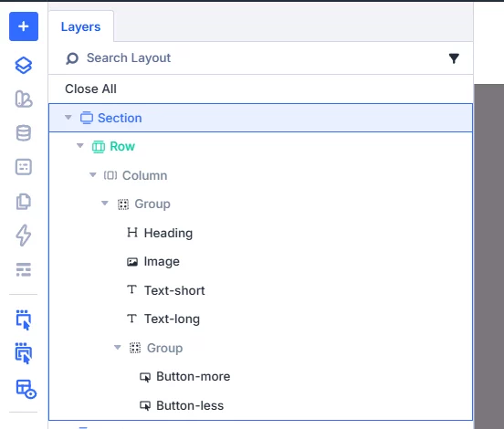Click Close All to collapse layers
The height and width of the screenshot is (429, 504).
(90, 89)
